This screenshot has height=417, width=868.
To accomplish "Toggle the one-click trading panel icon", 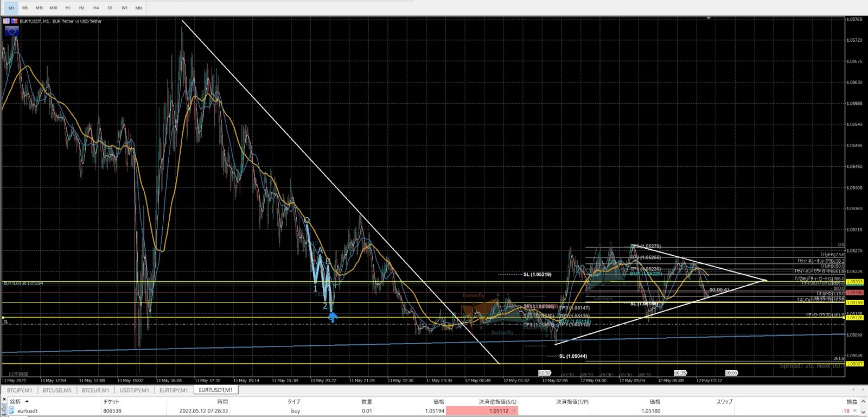I will coord(7,21).
